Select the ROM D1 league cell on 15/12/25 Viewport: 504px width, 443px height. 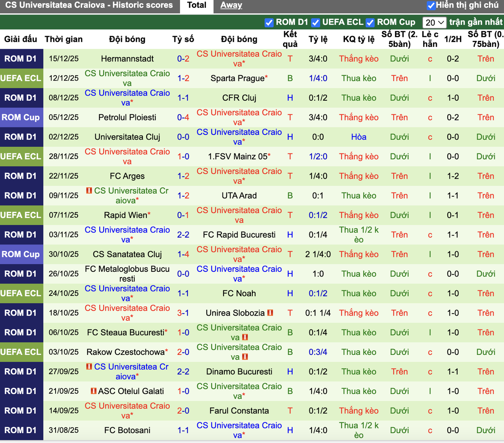point(21,59)
